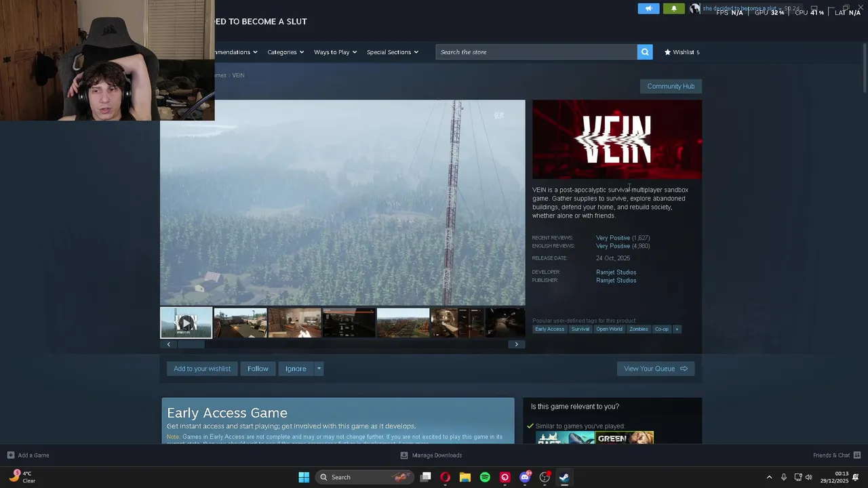Open the Recommendations dropdown in store nav

point(237,52)
